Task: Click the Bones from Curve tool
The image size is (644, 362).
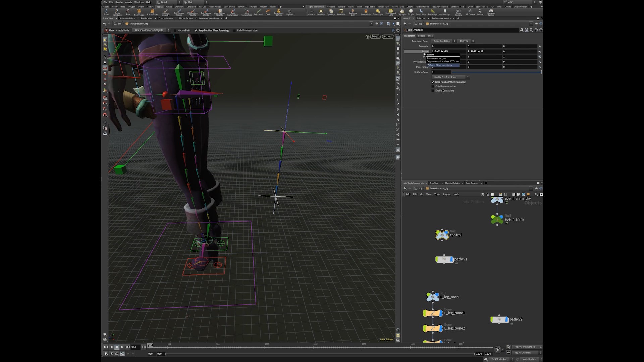Action: pos(117,12)
